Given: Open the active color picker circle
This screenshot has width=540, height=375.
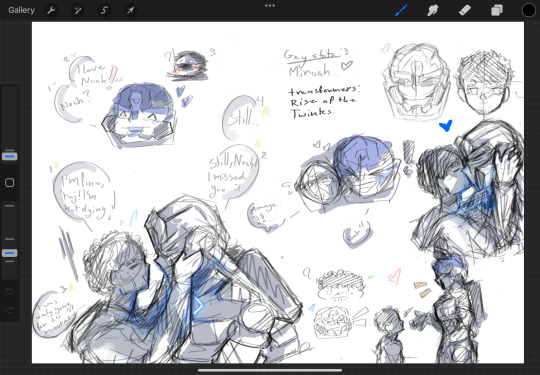Looking at the screenshot, I should 529,10.
